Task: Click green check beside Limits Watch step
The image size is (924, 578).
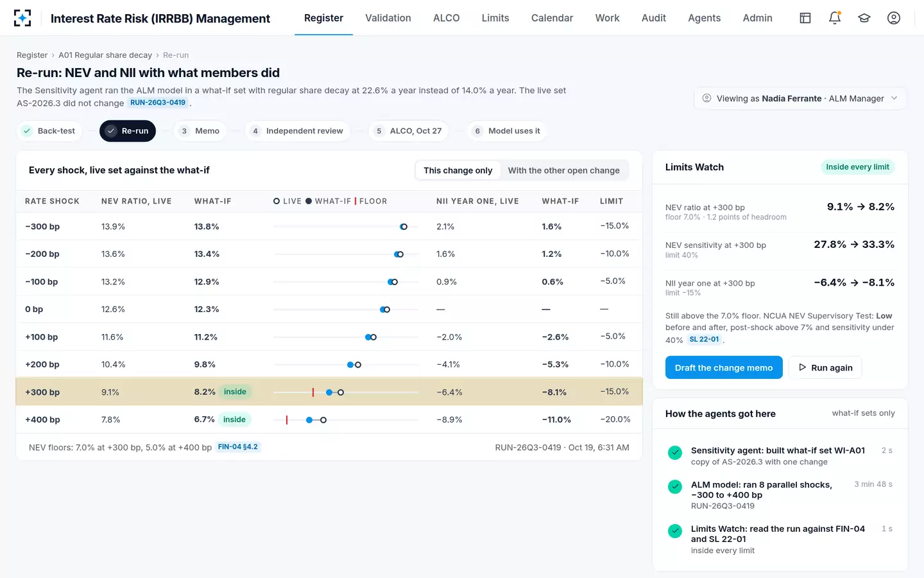Action: pos(675,531)
